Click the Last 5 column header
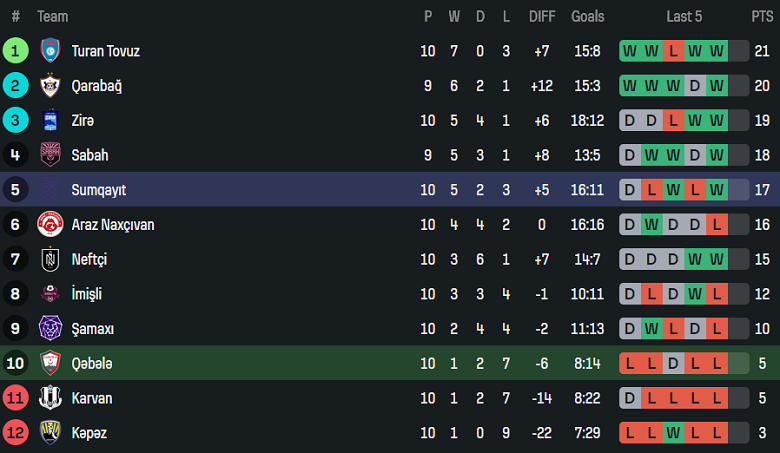Image resolution: width=780 pixels, height=453 pixels. point(684,17)
